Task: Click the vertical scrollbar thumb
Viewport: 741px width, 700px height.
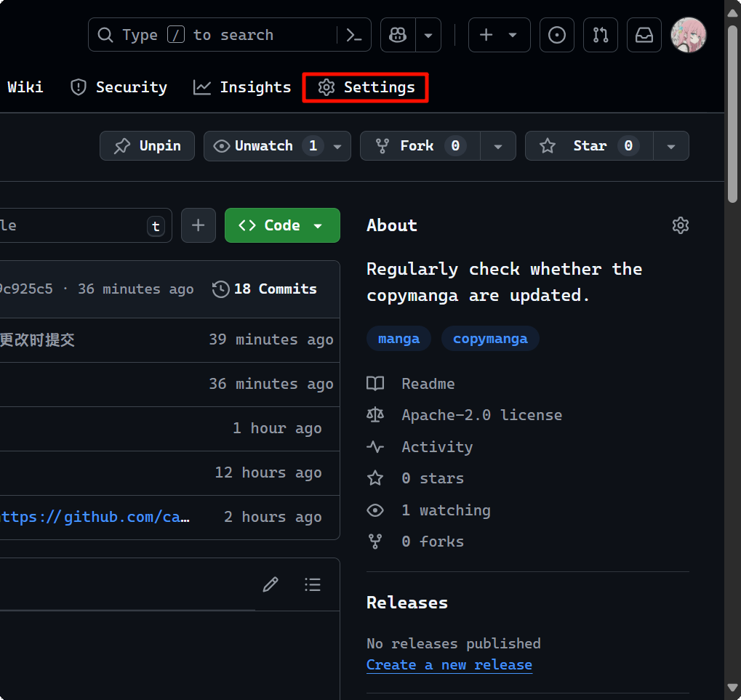Action: tap(732, 113)
